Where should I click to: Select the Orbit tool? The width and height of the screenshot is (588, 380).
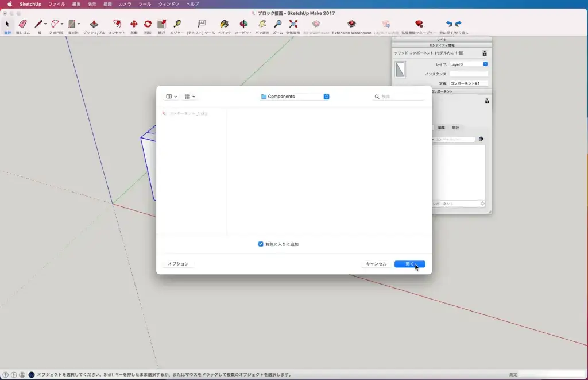(x=243, y=24)
